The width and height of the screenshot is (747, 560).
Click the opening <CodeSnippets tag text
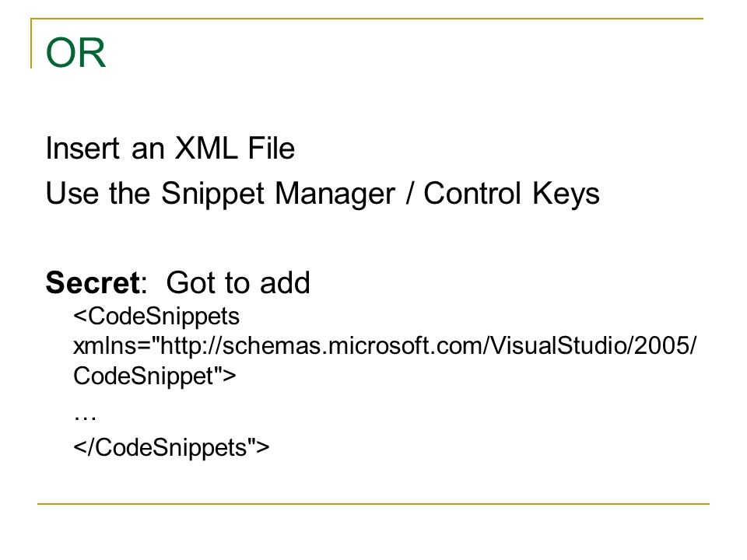click(156, 317)
